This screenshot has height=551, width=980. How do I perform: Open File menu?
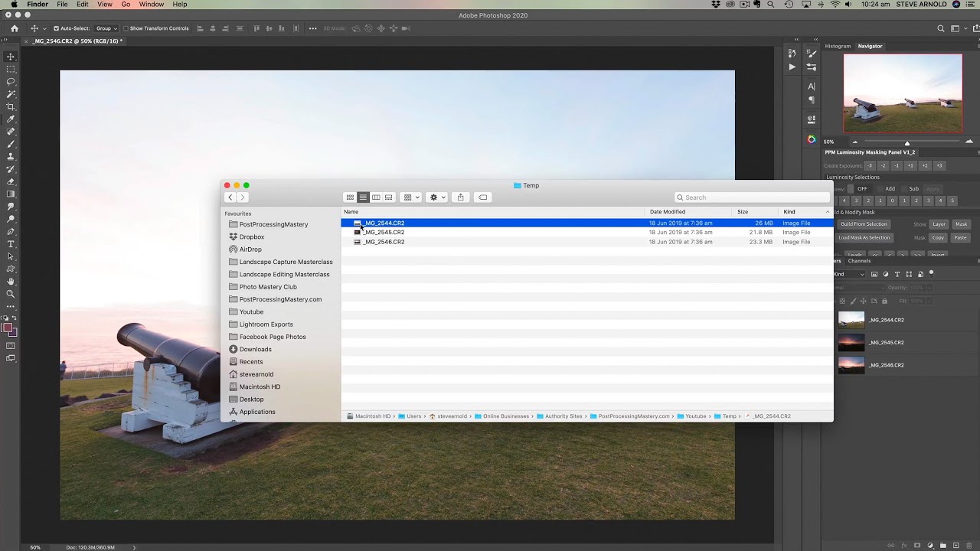pos(62,5)
